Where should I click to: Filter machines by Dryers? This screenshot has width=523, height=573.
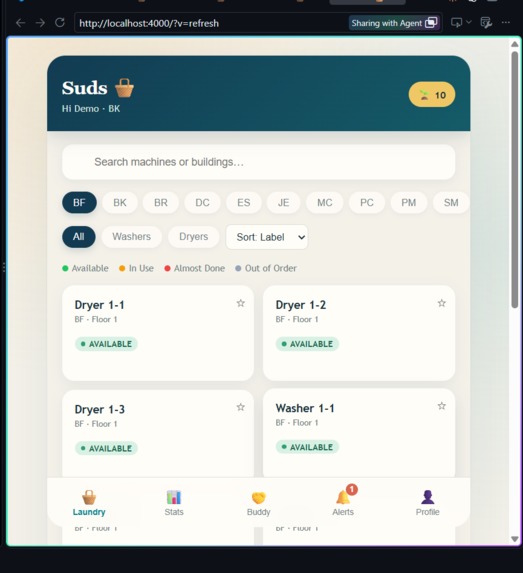[x=194, y=237]
